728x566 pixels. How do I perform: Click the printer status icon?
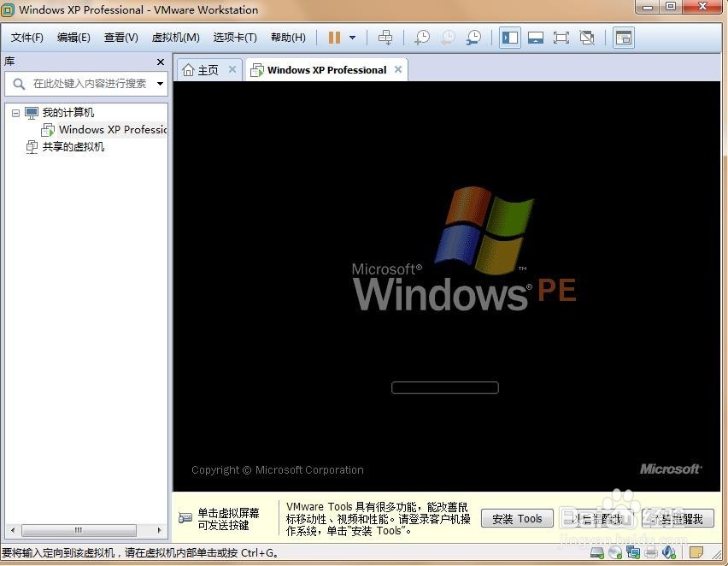click(x=651, y=552)
